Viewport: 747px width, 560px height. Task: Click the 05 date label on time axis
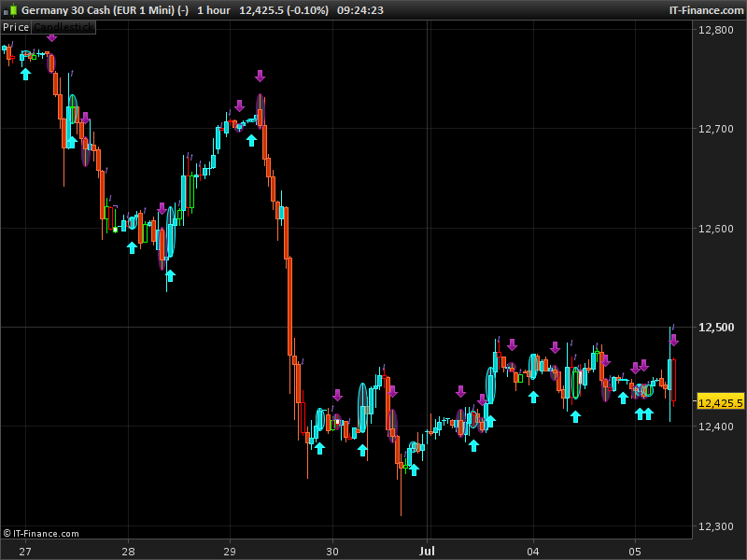(x=635, y=552)
